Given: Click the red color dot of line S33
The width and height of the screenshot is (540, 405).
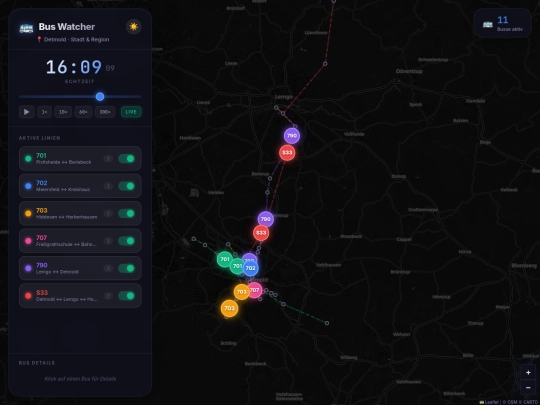Looking at the screenshot, I should pos(28,296).
